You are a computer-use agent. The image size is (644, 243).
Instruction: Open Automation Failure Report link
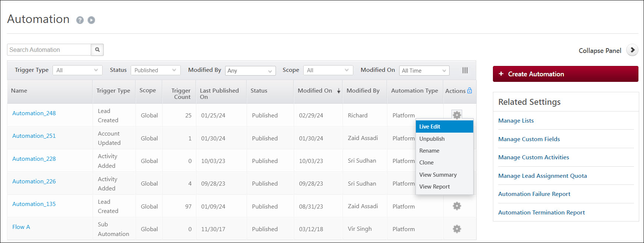[x=534, y=194]
